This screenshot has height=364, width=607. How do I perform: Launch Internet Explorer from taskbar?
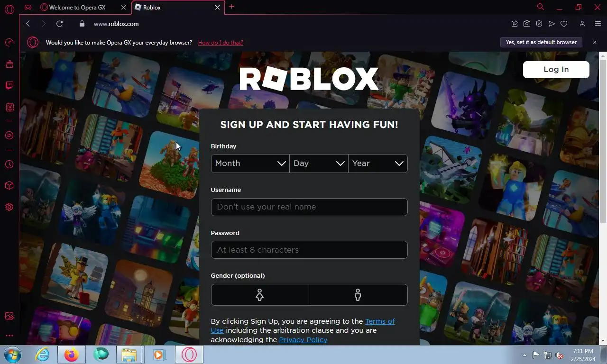42,355
